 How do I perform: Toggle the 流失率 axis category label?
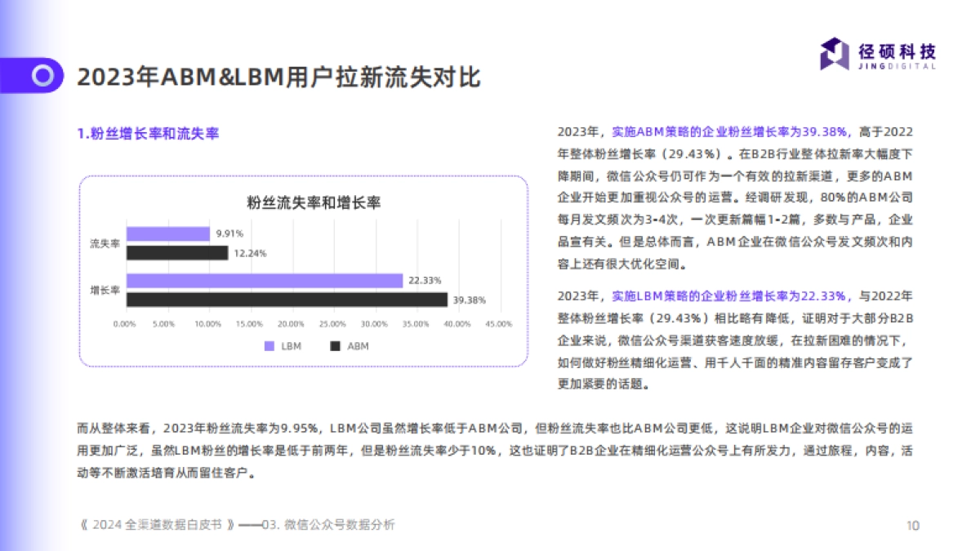(x=103, y=242)
